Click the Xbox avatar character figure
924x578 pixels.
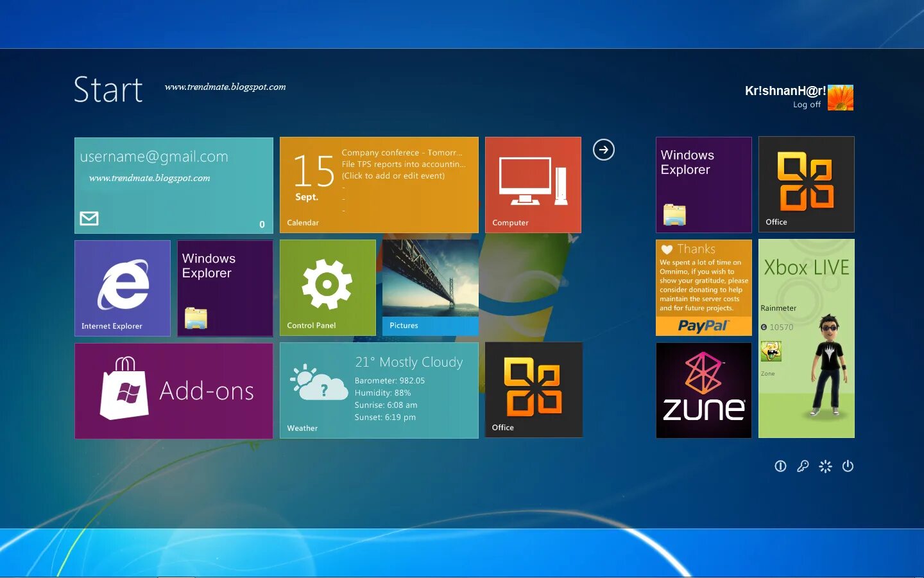828,365
